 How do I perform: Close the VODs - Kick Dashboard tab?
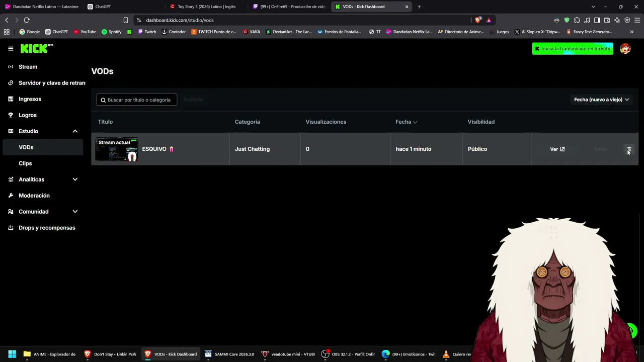(407, 7)
